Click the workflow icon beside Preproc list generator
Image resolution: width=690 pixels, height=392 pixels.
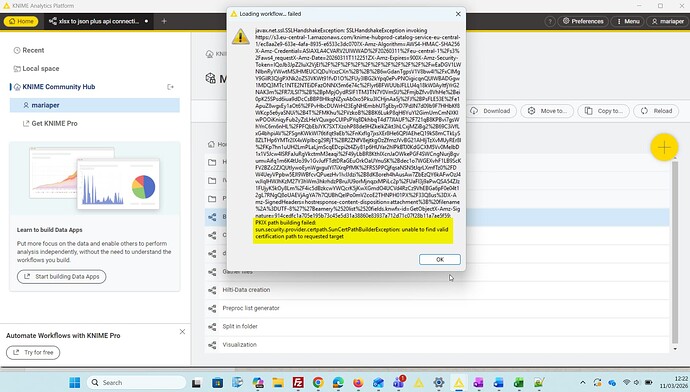[x=212, y=308]
